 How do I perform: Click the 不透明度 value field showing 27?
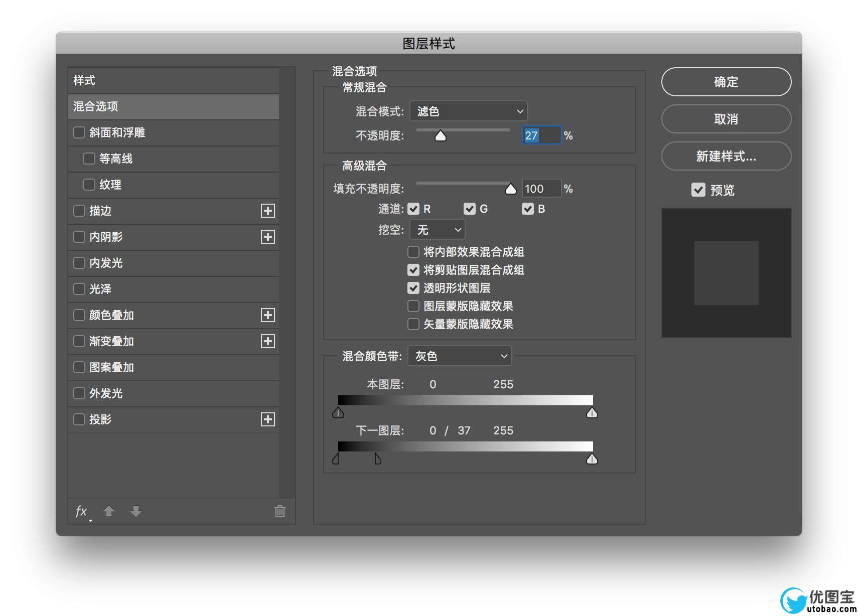click(x=542, y=135)
